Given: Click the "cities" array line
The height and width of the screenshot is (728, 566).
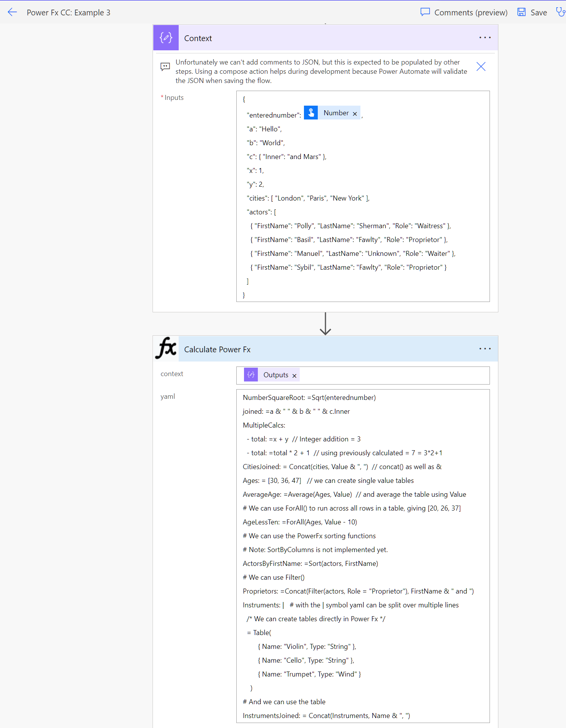Looking at the screenshot, I should coord(308,198).
